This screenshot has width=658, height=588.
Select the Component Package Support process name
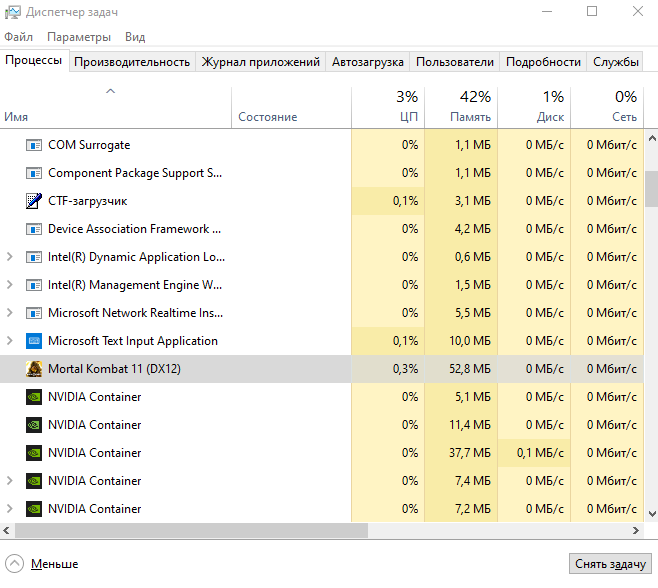pos(135,173)
